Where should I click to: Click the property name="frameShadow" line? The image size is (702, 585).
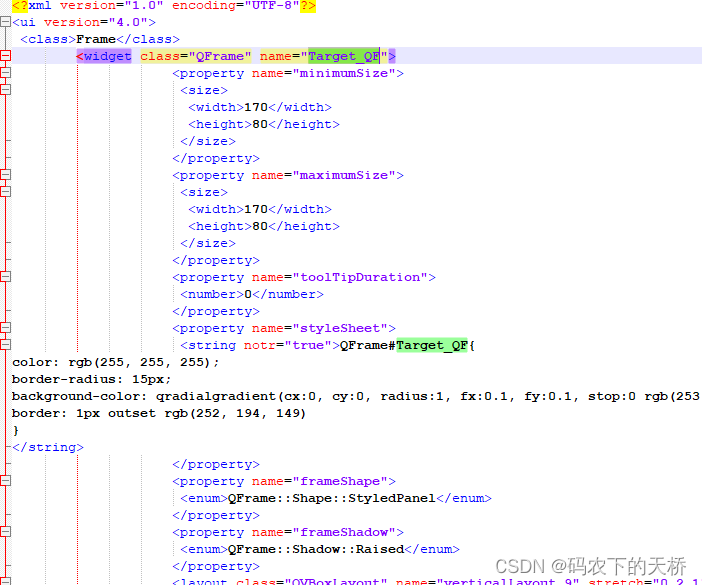[x=288, y=533]
